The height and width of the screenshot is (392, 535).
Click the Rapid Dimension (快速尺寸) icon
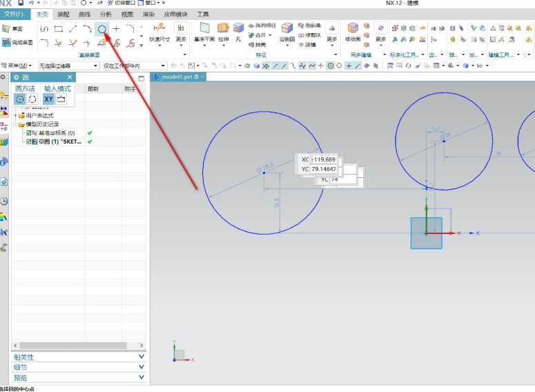(x=159, y=28)
